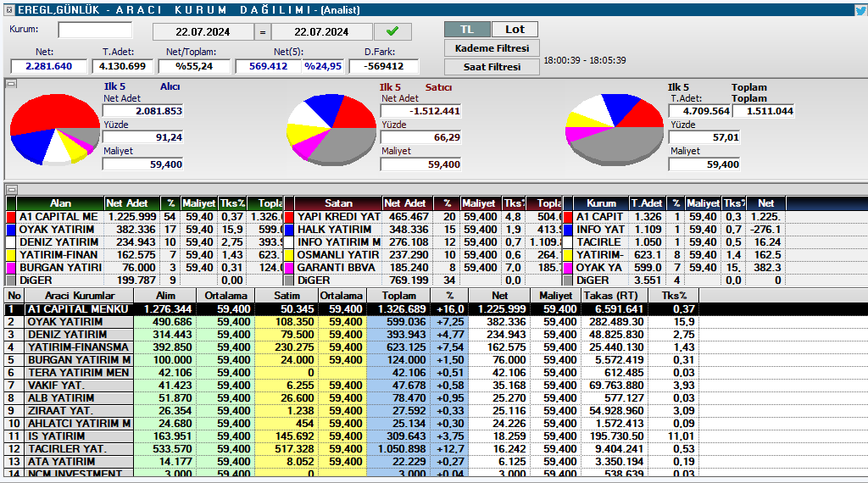Click the T.Adet value 4.130.699

[122, 66]
